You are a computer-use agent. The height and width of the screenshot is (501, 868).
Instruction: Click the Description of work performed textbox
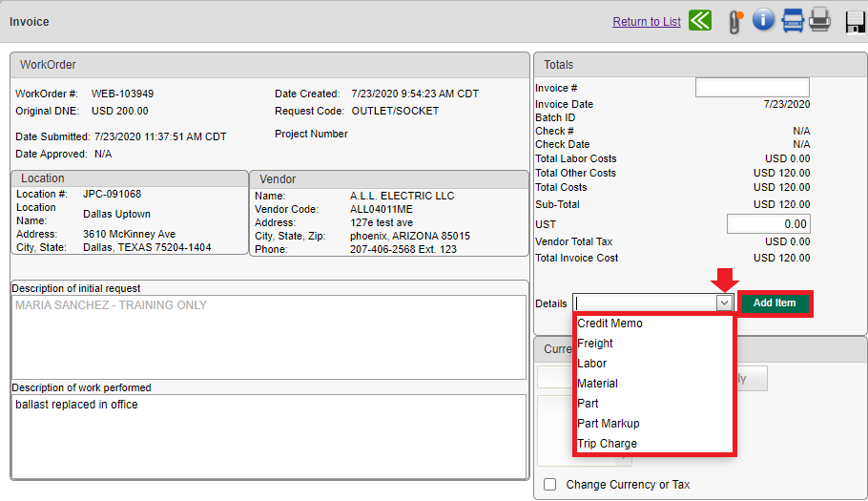pos(269,436)
